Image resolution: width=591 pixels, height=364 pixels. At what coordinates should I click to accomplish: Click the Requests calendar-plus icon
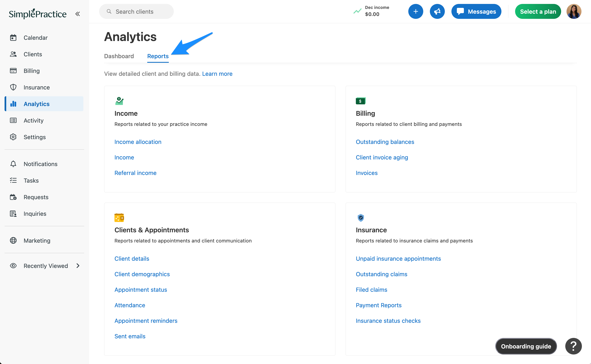pyautogui.click(x=13, y=197)
